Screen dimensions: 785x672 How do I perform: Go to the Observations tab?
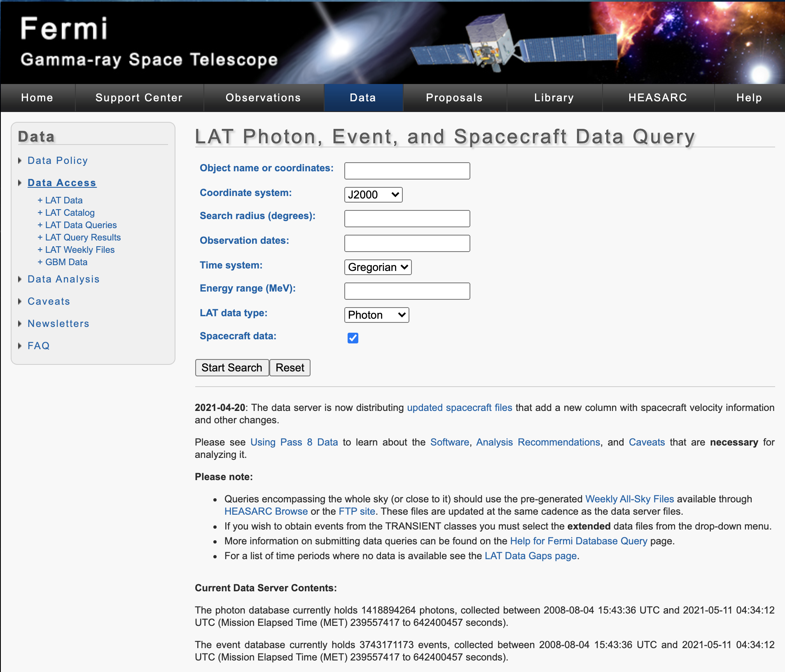[x=264, y=98]
